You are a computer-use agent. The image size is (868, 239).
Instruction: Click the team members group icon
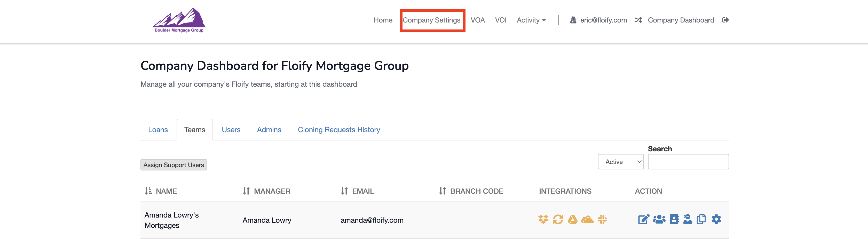(659, 219)
